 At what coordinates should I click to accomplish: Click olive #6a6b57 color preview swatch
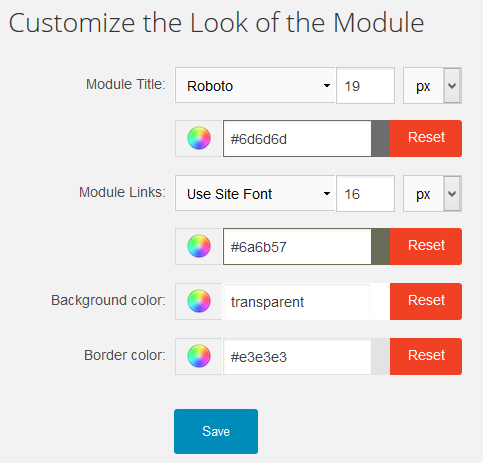click(x=381, y=246)
